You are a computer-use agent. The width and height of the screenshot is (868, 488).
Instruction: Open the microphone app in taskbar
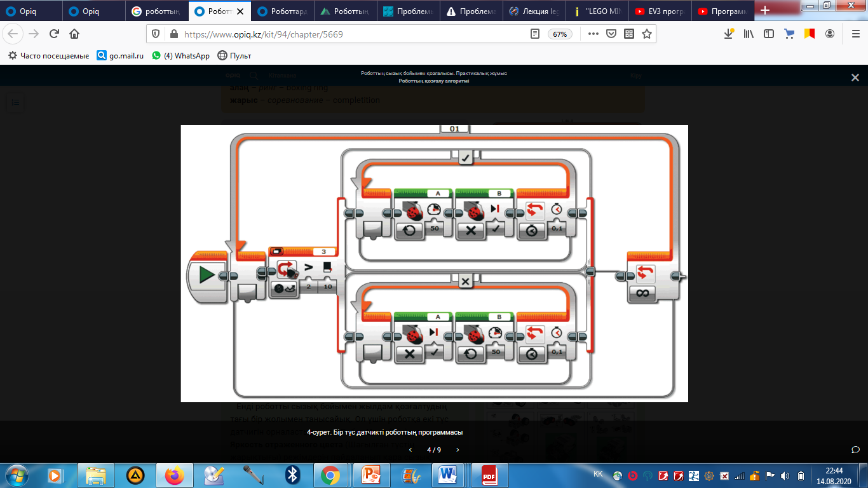[x=253, y=475]
